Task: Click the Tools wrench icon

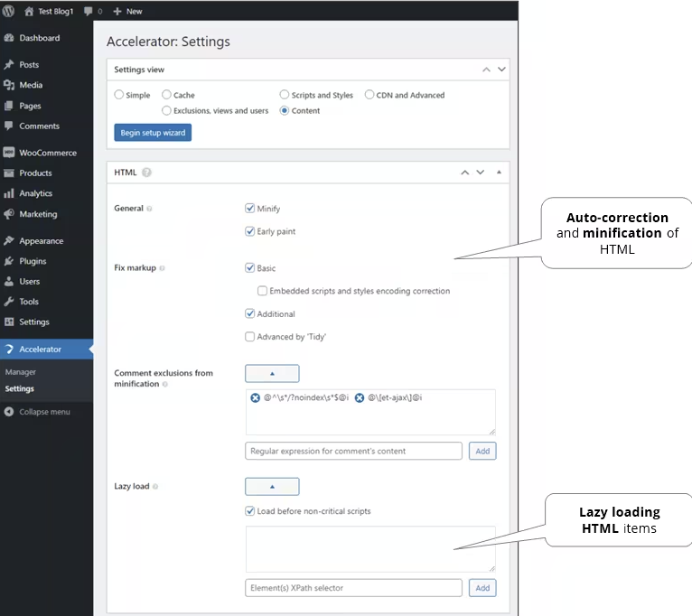Action: 9,302
